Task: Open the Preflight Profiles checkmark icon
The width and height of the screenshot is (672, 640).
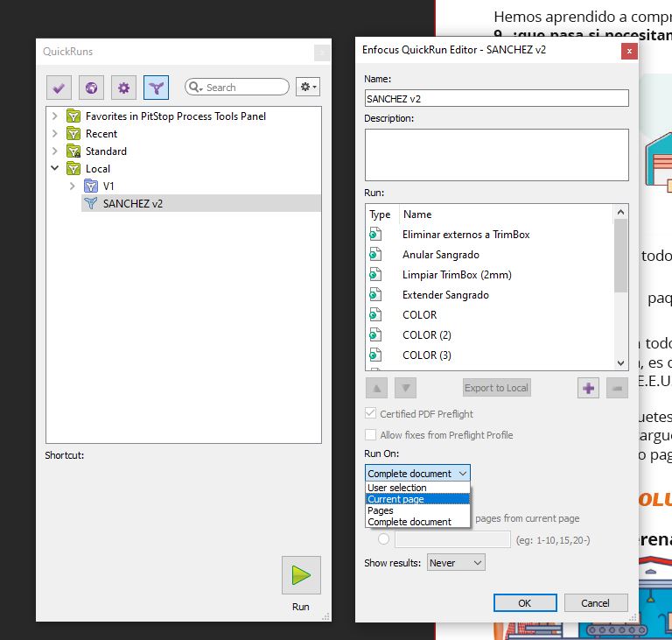Action: pos(59,88)
